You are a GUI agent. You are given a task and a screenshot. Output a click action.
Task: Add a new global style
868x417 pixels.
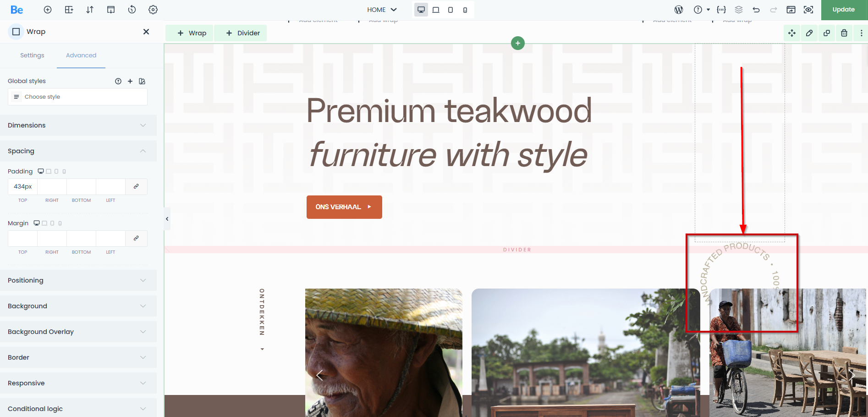pyautogui.click(x=130, y=81)
